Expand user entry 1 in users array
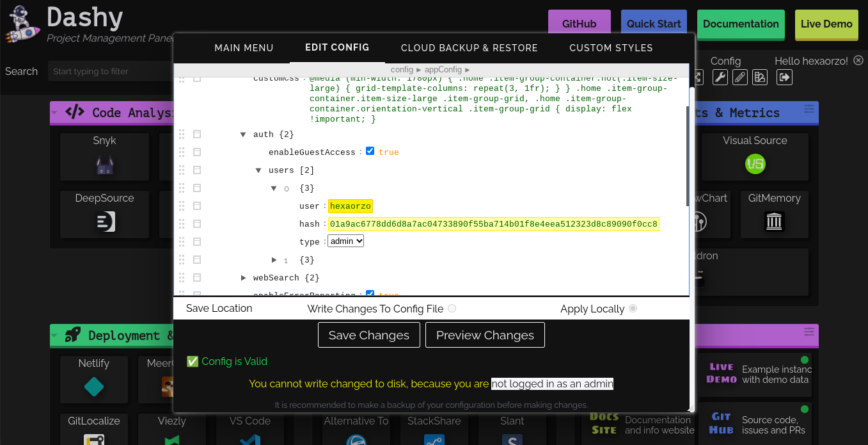This screenshot has height=445, width=868. tap(274, 259)
